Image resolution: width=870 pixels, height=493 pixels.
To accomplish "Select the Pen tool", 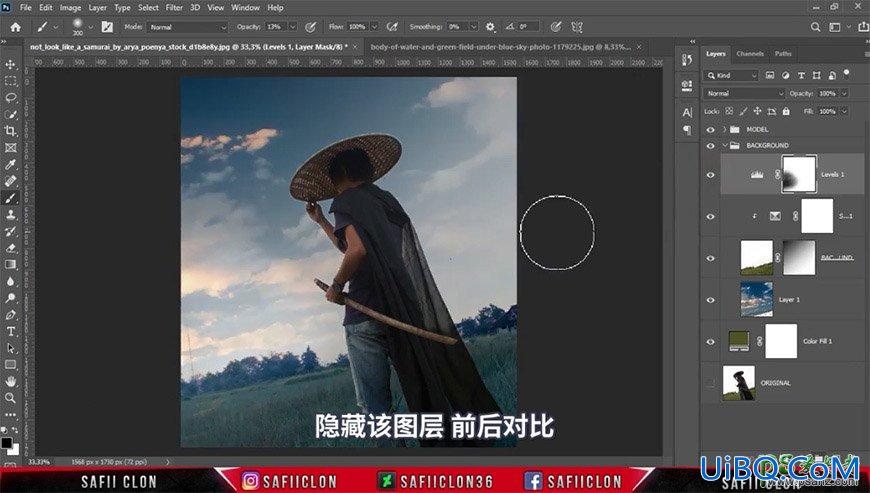I will click(11, 314).
